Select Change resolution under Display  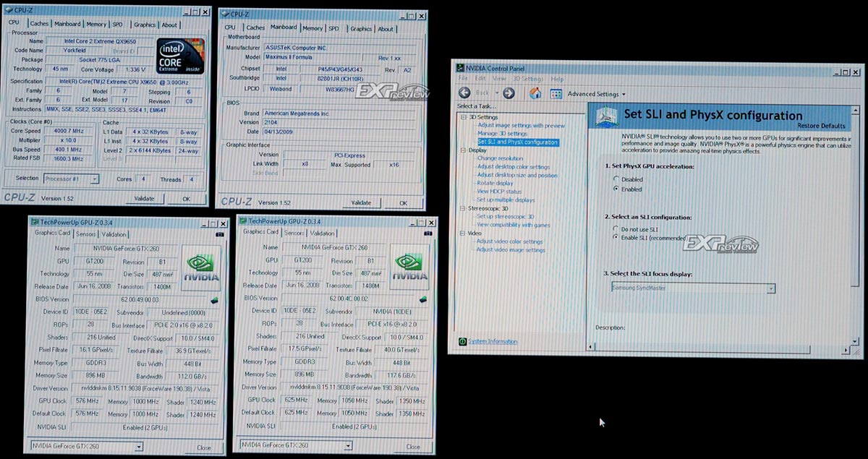coord(499,158)
